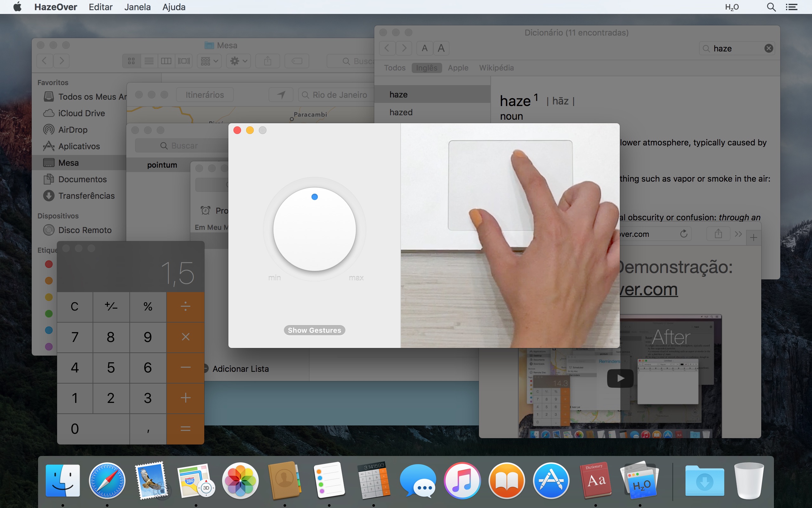Increase text size in Dictionary
The width and height of the screenshot is (812, 508).
coord(441,48)
